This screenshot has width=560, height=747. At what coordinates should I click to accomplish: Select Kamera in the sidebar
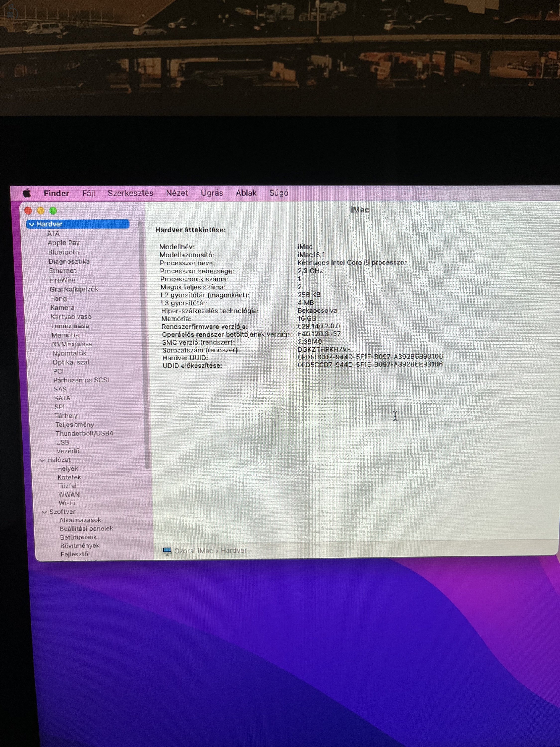[x=62, y=308]
